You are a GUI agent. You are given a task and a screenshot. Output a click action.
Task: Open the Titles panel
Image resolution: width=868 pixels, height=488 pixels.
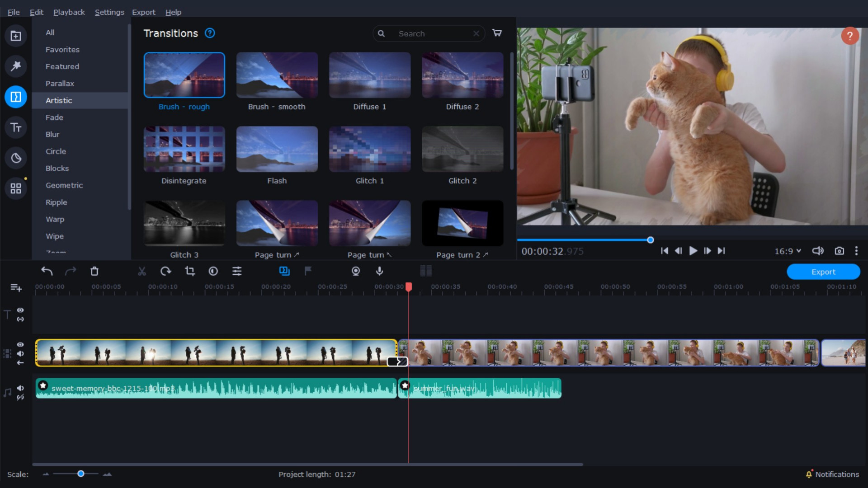[x=16, y=127]
